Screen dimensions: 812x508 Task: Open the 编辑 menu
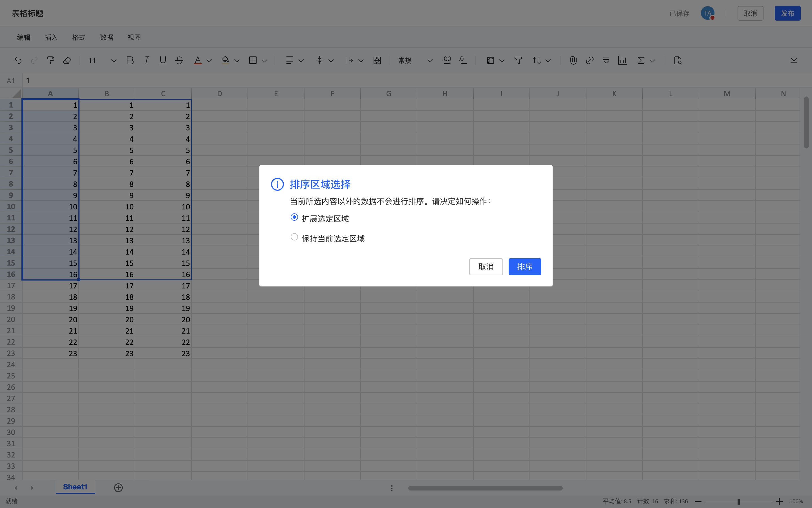(24, 37)
